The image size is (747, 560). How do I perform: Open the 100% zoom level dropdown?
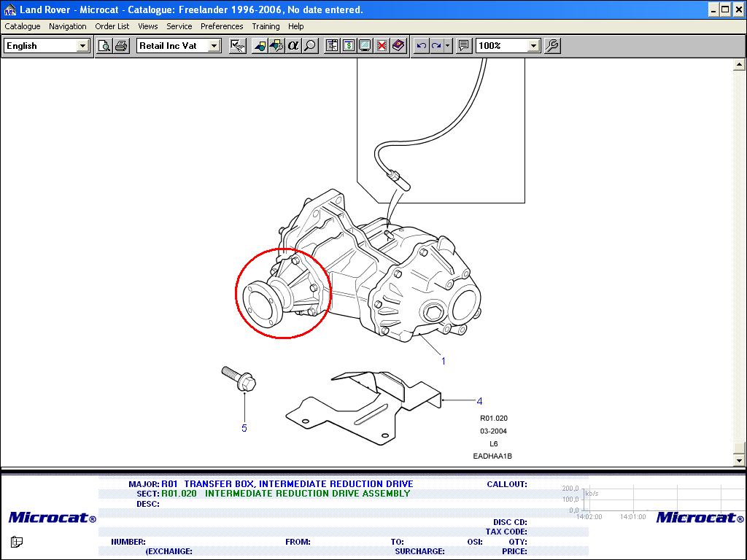pos(533,46)
